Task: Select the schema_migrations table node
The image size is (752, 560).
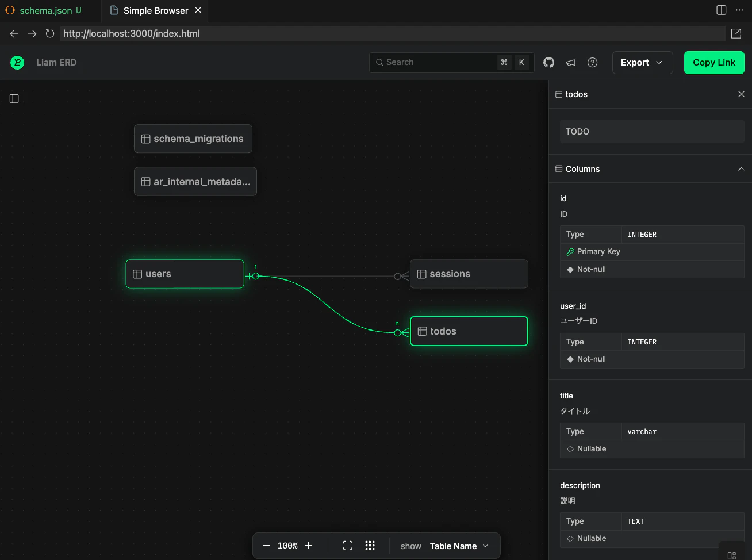Action: click(x=193, y=139)
